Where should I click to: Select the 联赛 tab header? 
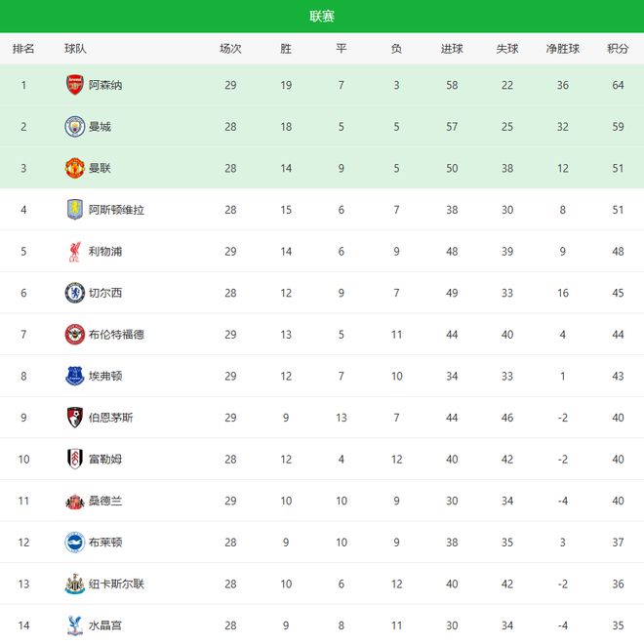(x=322, y=16)
